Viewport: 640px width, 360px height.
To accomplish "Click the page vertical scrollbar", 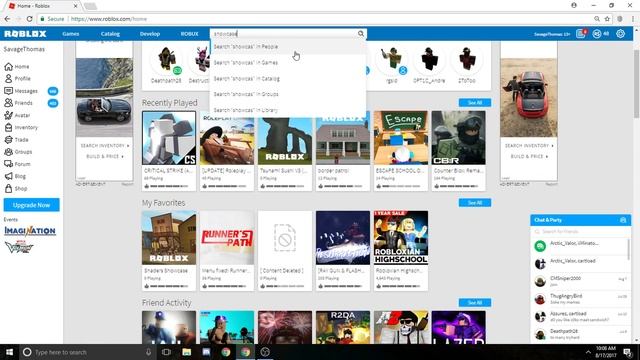I will coord(636,84).
